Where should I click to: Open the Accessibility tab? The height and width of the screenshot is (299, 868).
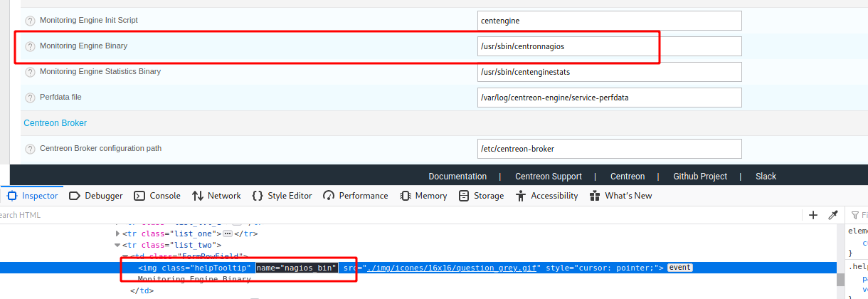tap(546, 196)
